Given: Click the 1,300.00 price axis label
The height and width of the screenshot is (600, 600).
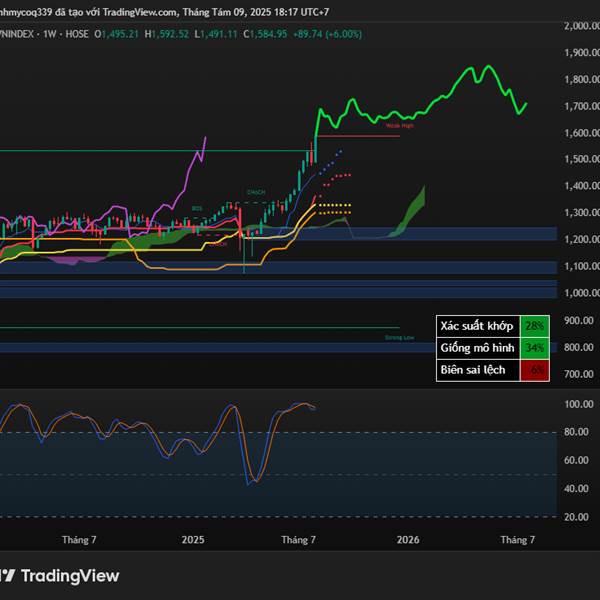Looking at the screenshot, I should coord(582,212).
